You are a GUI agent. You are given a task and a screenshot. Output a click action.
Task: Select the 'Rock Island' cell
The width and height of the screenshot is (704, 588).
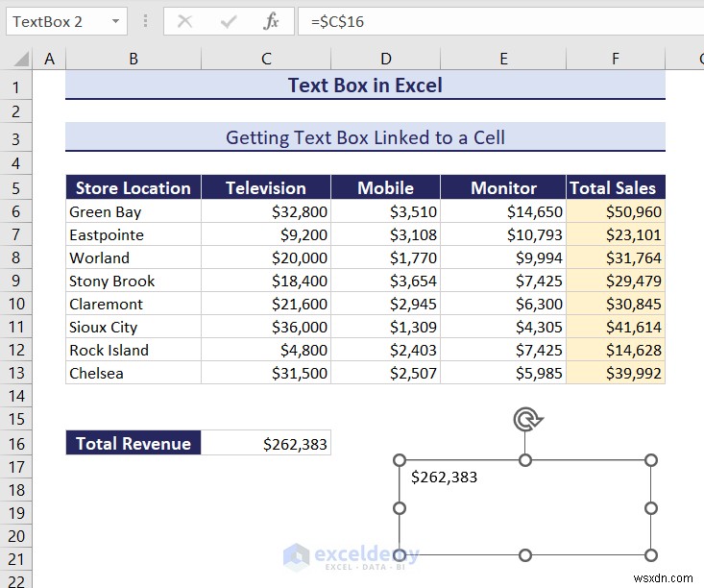(x=134, y=350)
